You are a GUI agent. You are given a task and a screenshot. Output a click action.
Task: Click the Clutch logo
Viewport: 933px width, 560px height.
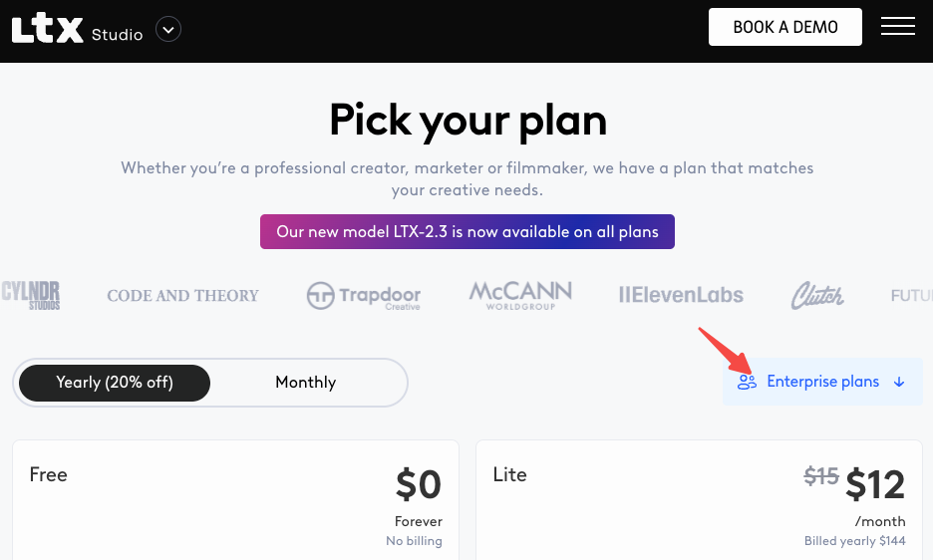tap(817, 295)
